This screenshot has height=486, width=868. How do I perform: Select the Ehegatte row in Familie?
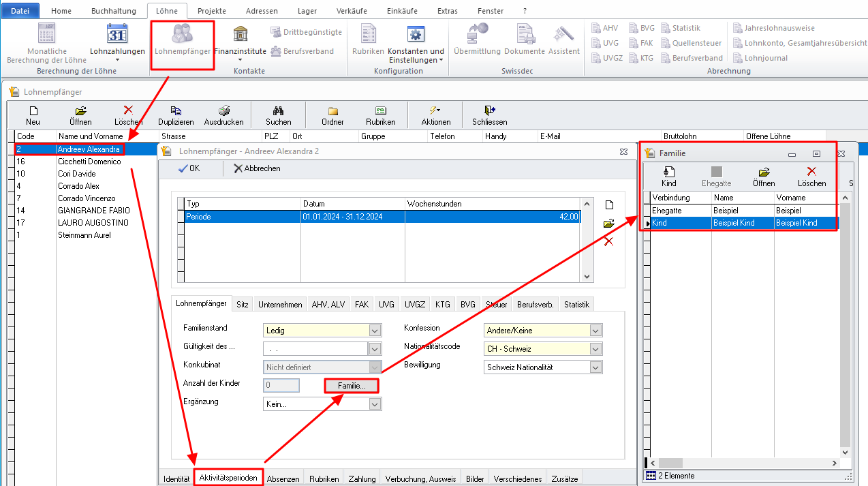pos(745,211)
